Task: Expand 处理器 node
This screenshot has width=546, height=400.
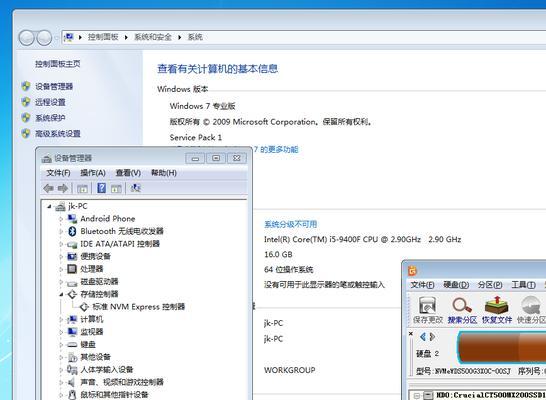Action: point(61,269)
